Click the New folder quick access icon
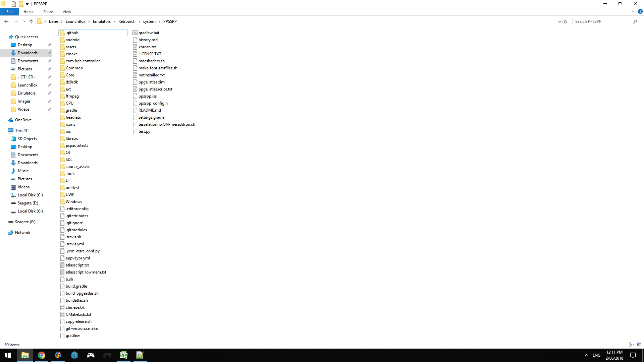Image resolution: width=644 pixels, height=362 pixels. click(x=21, y=4)
